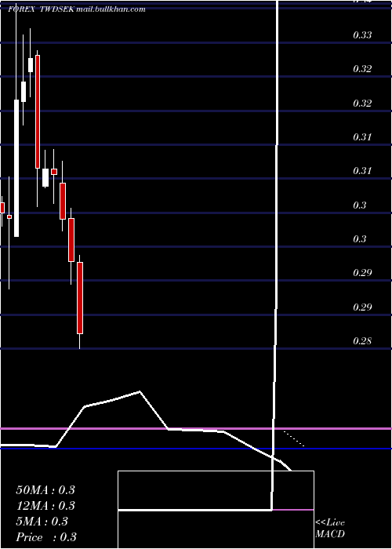Click the '50MA : 0.3' value
Image resolution: width=392 pixels, height=549 pixels.
click(x=45, y=490)
